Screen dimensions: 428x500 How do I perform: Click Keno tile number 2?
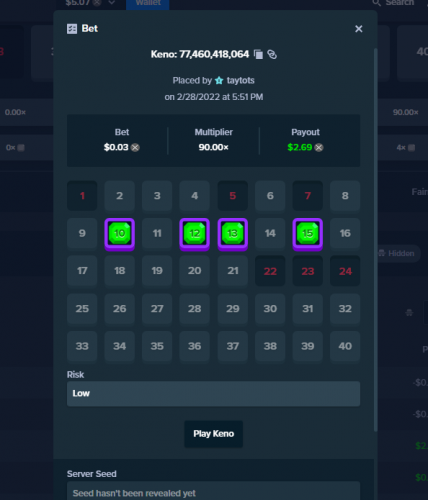pos(120,196)
